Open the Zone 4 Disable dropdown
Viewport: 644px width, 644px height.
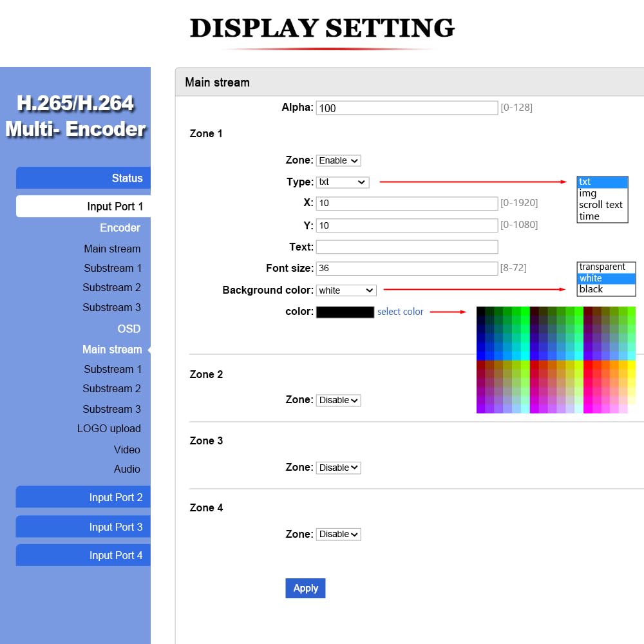tap(338, 534)
